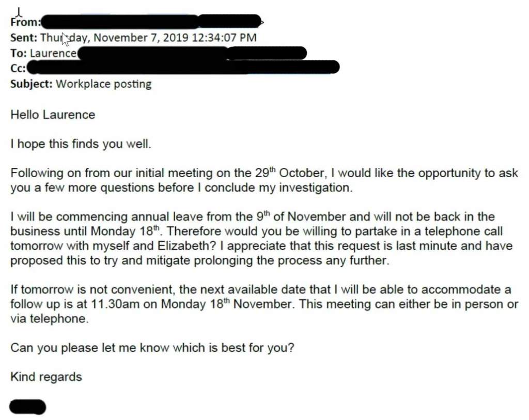Select the redacted sender address in From line
The height and width of the screenshot is (420, 529).
tap(151, 22)
